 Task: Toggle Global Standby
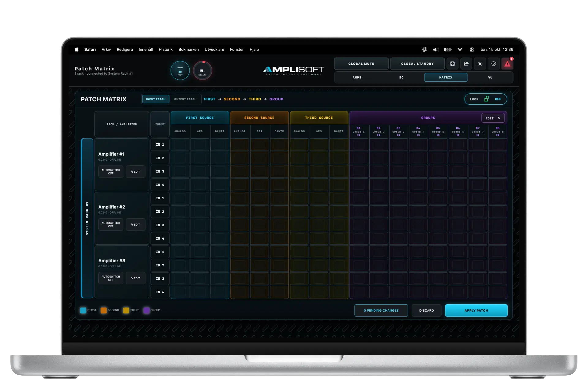pyautogui.click(x=417, y=64)
